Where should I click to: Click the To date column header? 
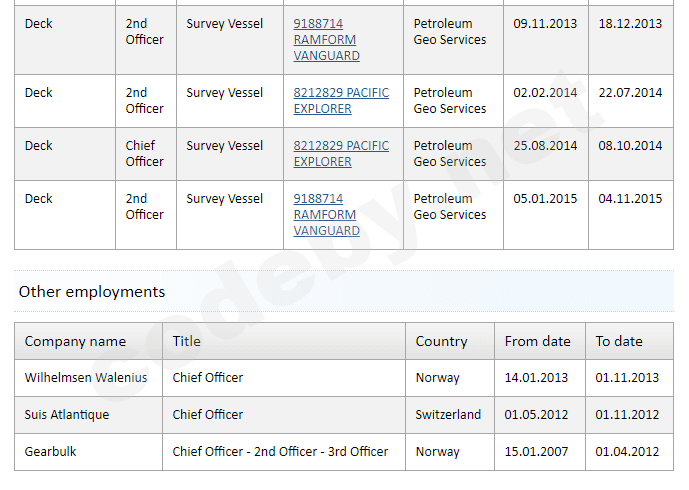[x=619, y=341]
